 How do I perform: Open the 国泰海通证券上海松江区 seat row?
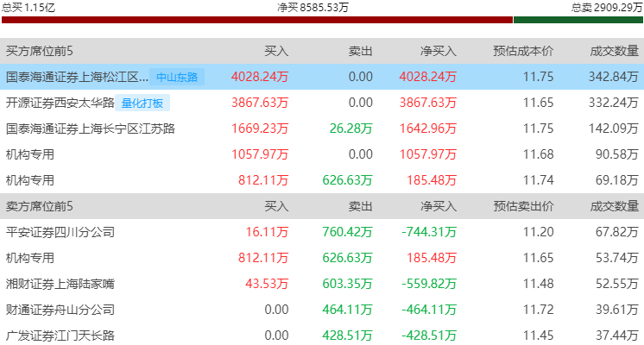pyautogui.click(x=322, y=77)
